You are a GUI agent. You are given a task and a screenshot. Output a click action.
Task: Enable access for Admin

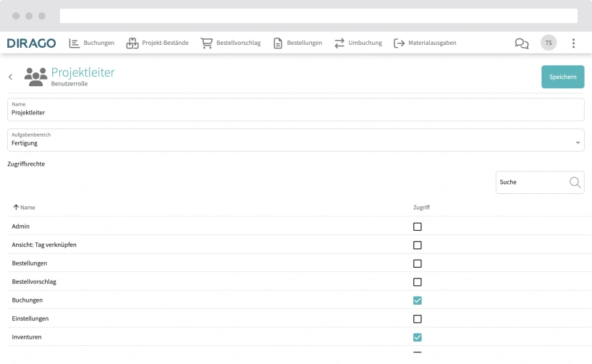tap(417, 227)
